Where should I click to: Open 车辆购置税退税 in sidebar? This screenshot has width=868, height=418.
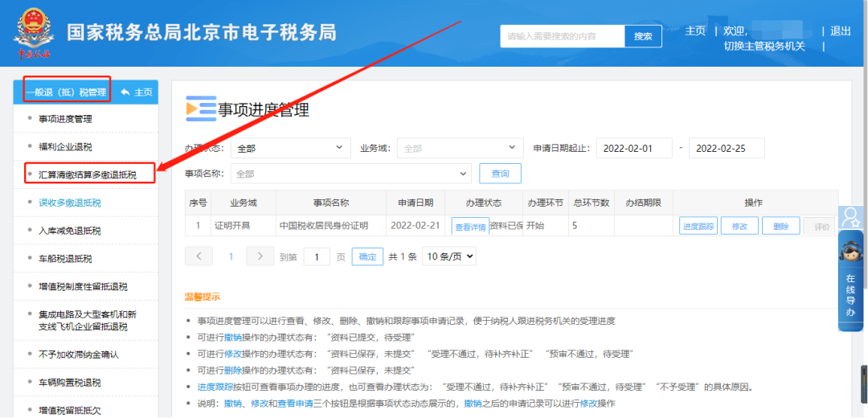70,383
